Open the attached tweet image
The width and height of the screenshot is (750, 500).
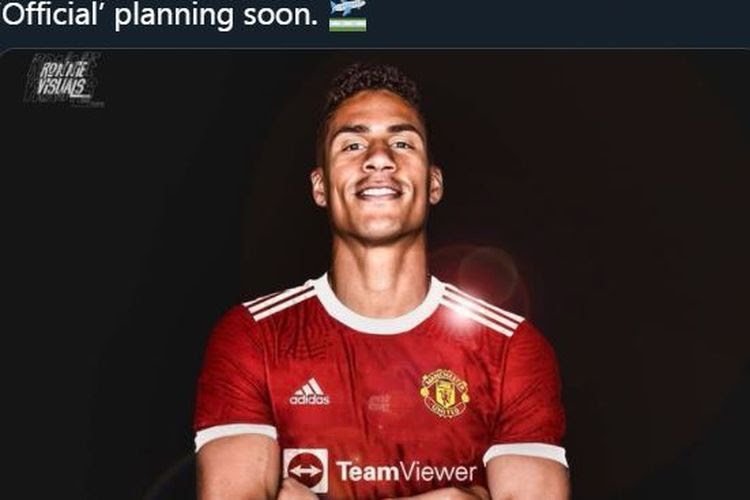point(375,275)
